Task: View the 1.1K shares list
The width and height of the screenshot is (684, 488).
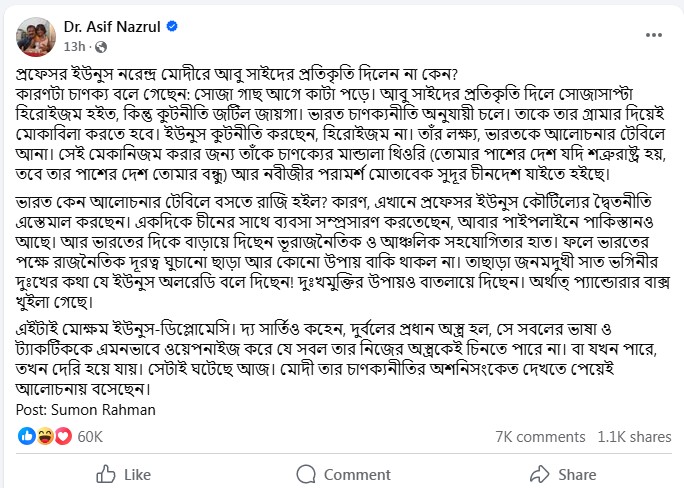Action: click(x=634, y=437)
